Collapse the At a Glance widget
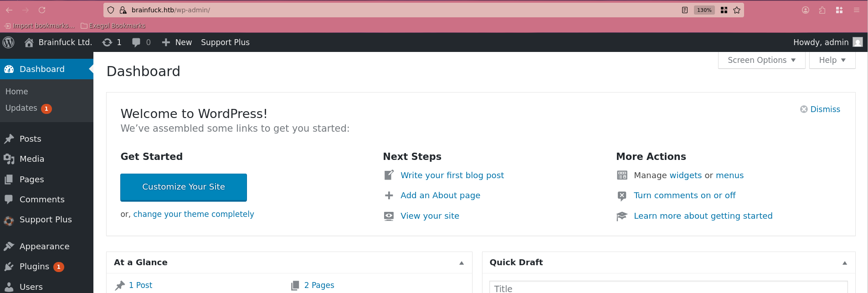 pyautogui.click(x=462, y=263)
